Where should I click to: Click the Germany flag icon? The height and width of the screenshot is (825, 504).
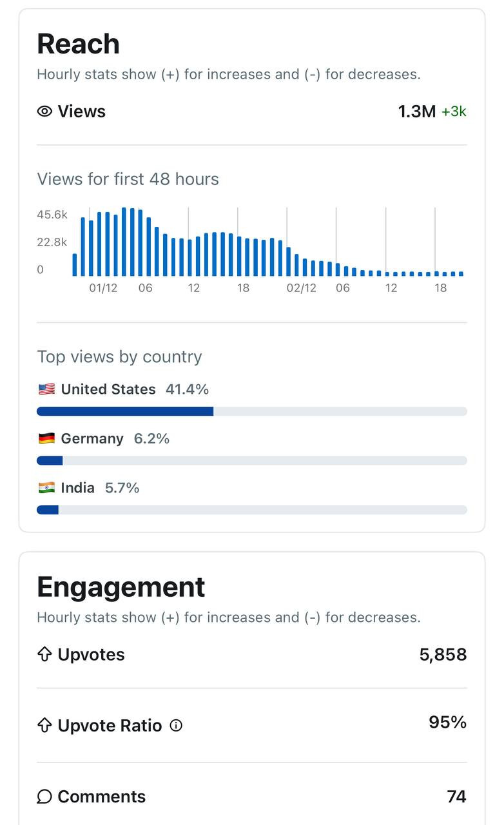[46, 439]
